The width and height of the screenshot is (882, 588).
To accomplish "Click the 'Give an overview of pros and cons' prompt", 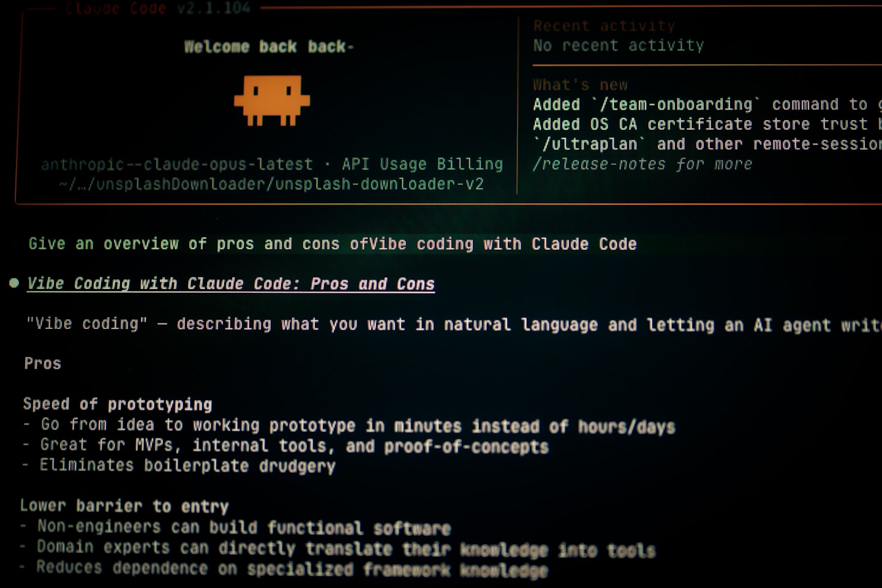I will (333, 244).
